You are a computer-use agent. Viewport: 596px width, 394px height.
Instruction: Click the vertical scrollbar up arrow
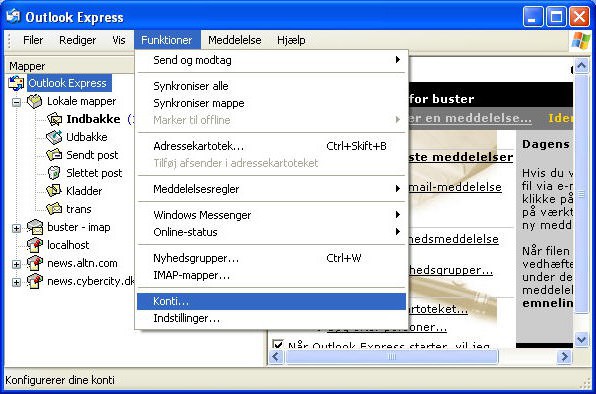[581, 66]
